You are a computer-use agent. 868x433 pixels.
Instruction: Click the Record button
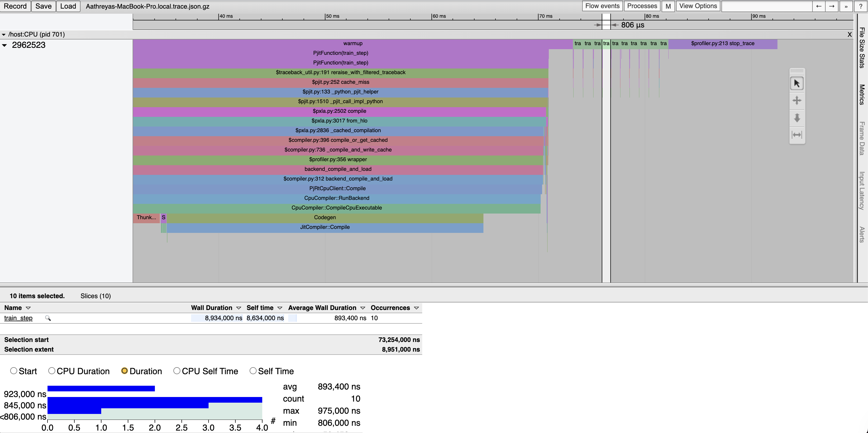15,6
